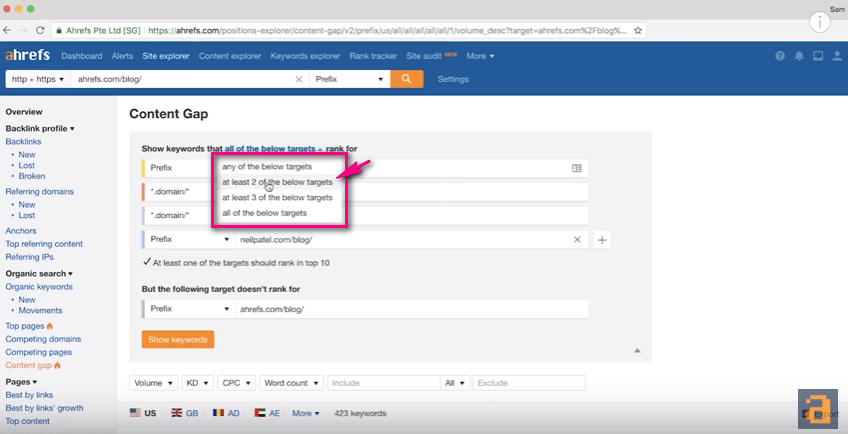Viewport: 848px width, 434px height.
Task: Clear the ahrefs.com/blog/ search field
Action: tap(299, 79)
